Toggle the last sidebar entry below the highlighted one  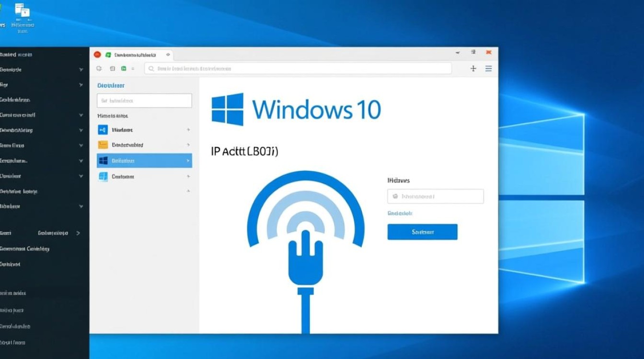tap(144, 176)
